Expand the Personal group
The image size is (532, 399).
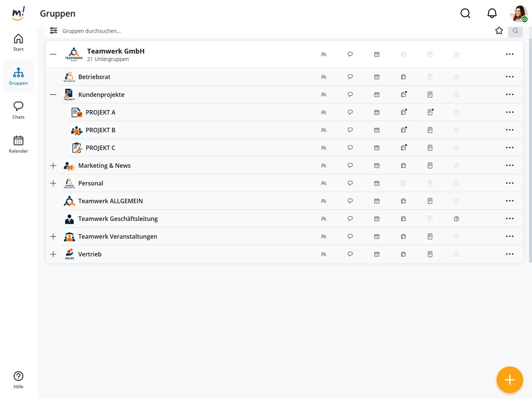coord(53,183)
